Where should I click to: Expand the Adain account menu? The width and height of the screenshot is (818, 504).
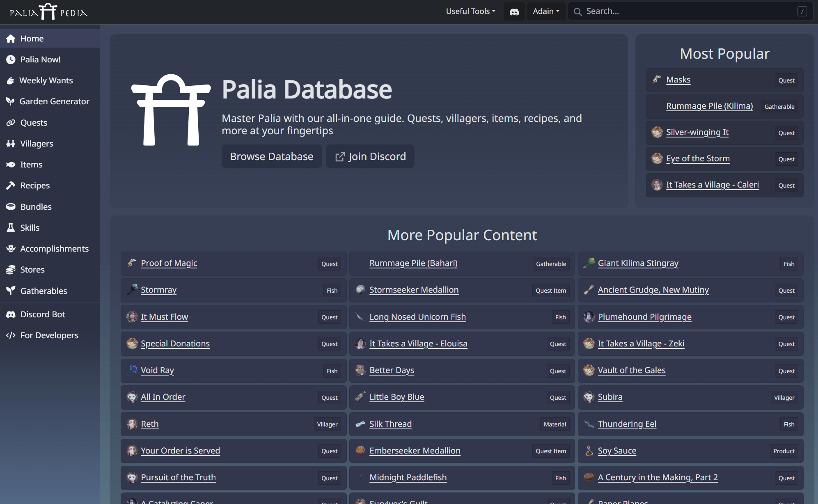click(546, 11)
